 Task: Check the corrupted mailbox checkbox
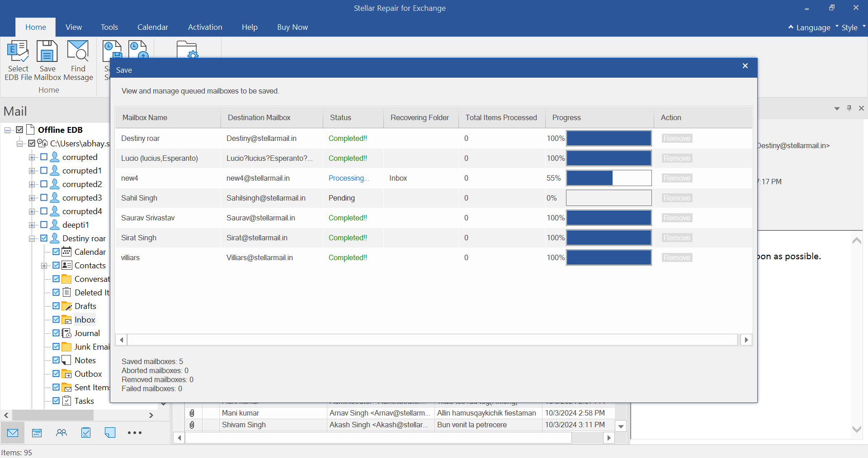tap(44, 157)
